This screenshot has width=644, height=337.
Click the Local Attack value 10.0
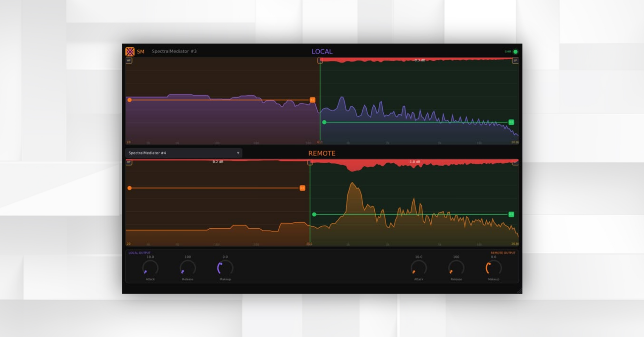coord(150,257)
